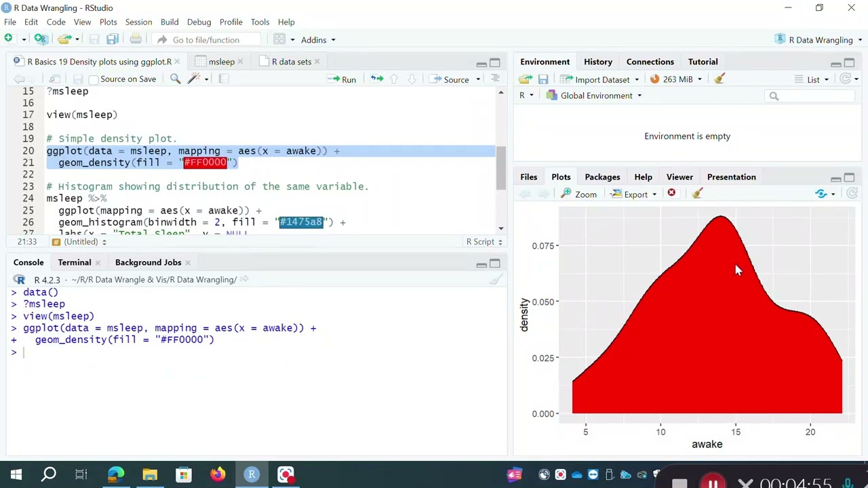868x488 pixels.
Task: Open the Global Environment dropdown
Action: coord(594,96)
